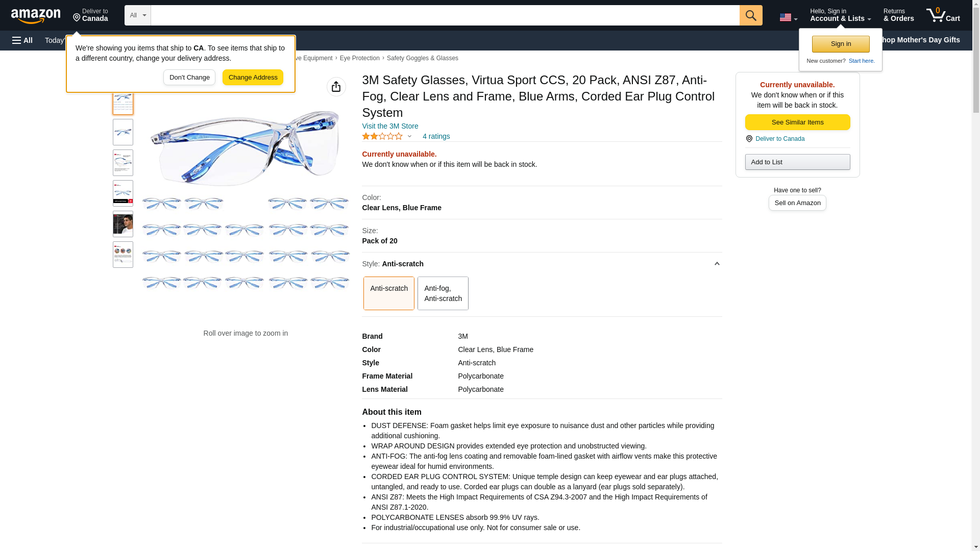The image size is (980, 551).
Task: Open the search category All dropdown
Action: pyautogui.click(x=137, y=15)
